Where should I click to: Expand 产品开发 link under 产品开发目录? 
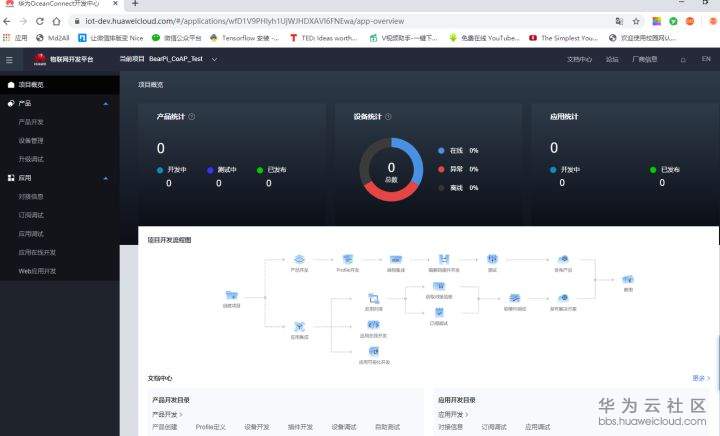pyautogui.click(x=167, y=414)
